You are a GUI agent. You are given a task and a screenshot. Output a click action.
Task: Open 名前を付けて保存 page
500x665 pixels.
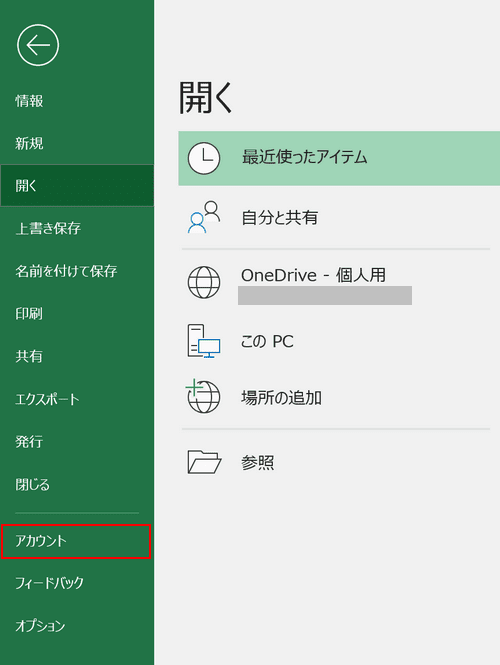pos(77,271)
